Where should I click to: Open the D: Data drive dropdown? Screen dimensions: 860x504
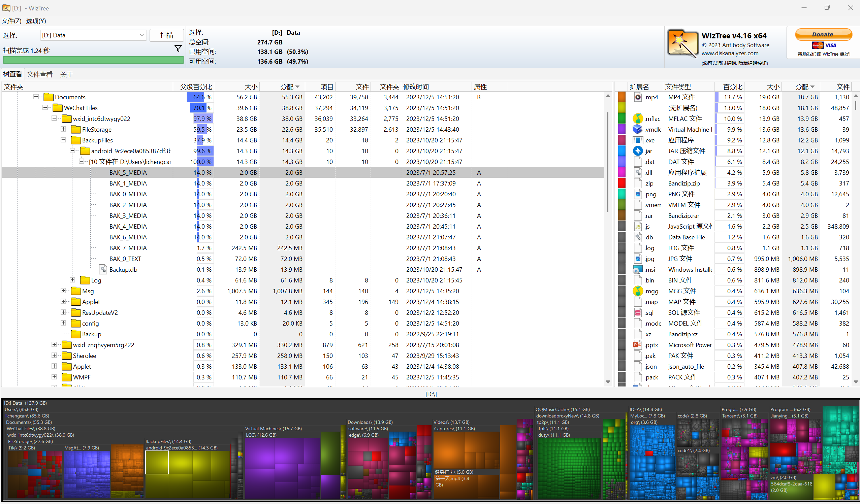click(141, 35)
